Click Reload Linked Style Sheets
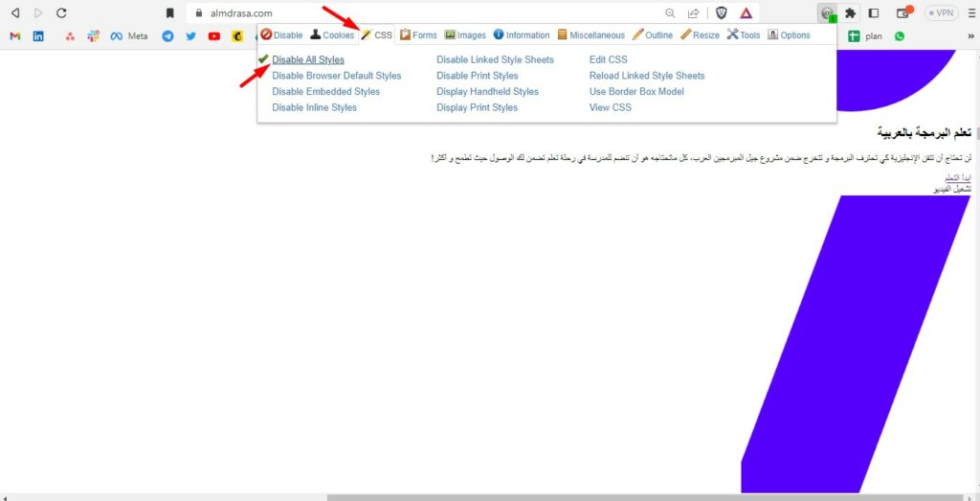 (x=647, y=76)
